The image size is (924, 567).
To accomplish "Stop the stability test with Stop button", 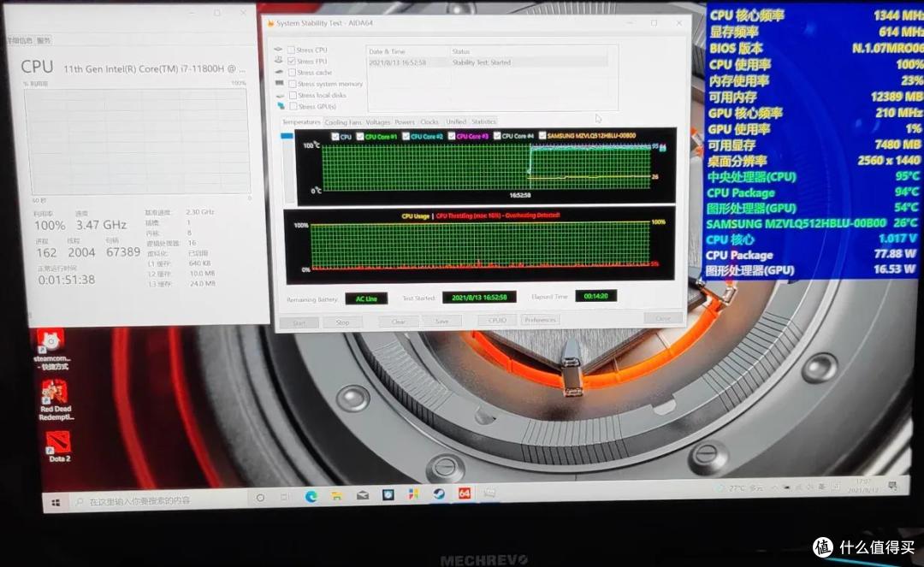I will pos(343,322).
